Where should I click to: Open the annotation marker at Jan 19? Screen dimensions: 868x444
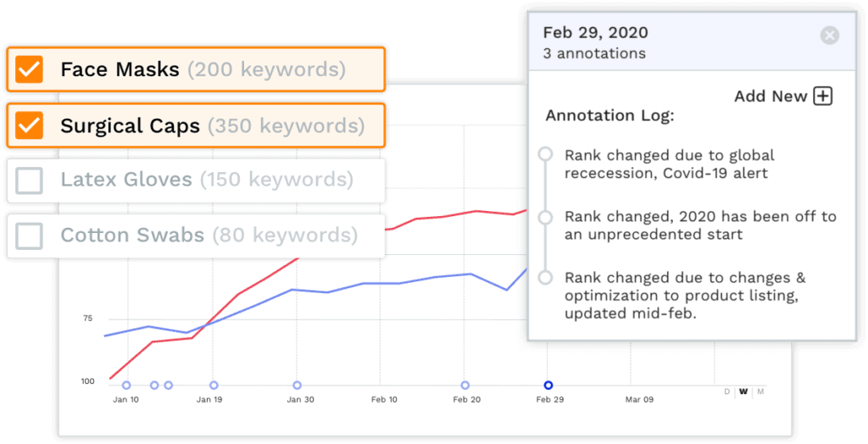coord(214,386)
